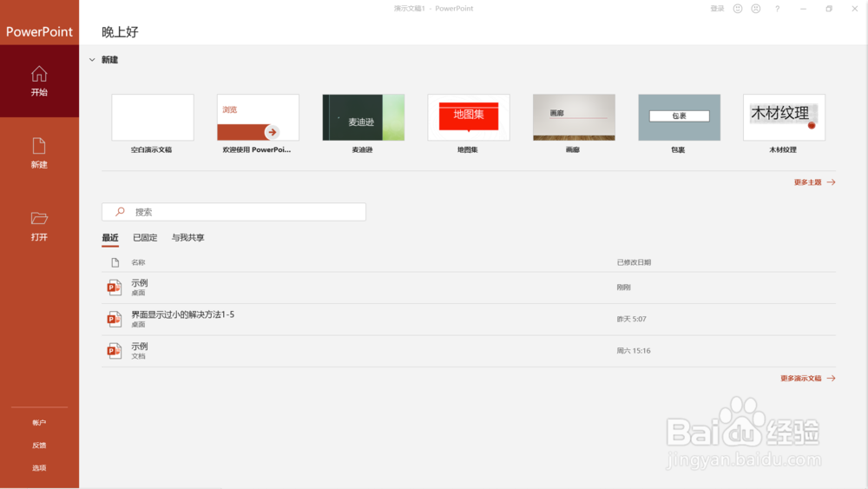Minimize the PowerPoint window
Image resolution: width=868 pixels, height=489 pixels.
tap(803, 9)
